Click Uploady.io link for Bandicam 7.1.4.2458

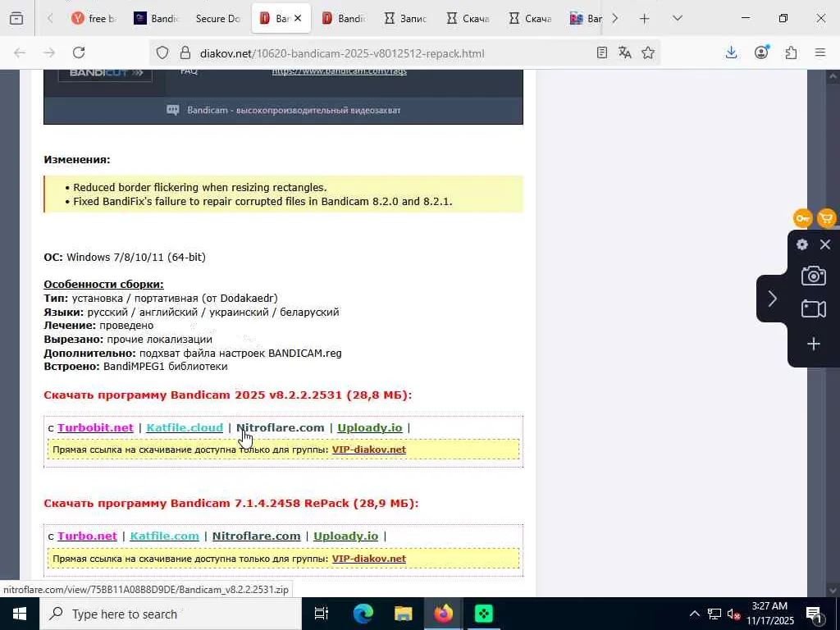point(345,536)
